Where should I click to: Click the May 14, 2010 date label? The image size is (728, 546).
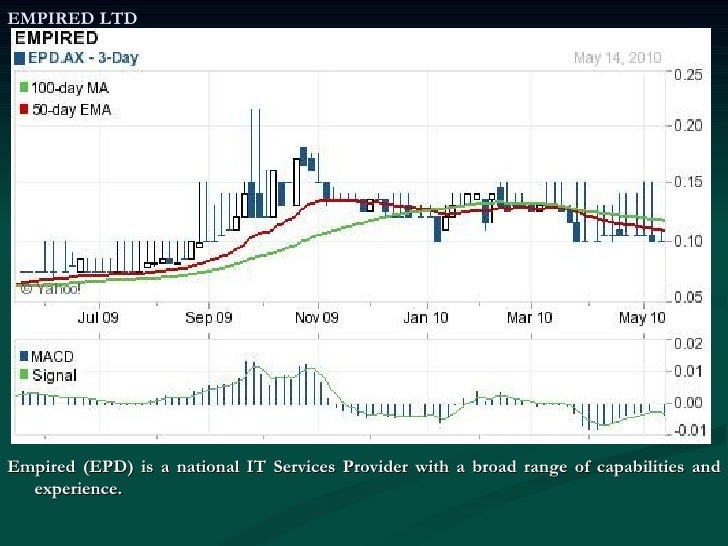[618, 58]
